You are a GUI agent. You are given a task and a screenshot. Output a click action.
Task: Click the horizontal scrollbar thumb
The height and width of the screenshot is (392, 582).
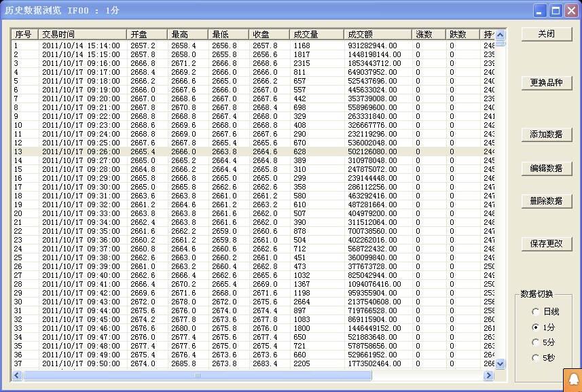point(198,375)
